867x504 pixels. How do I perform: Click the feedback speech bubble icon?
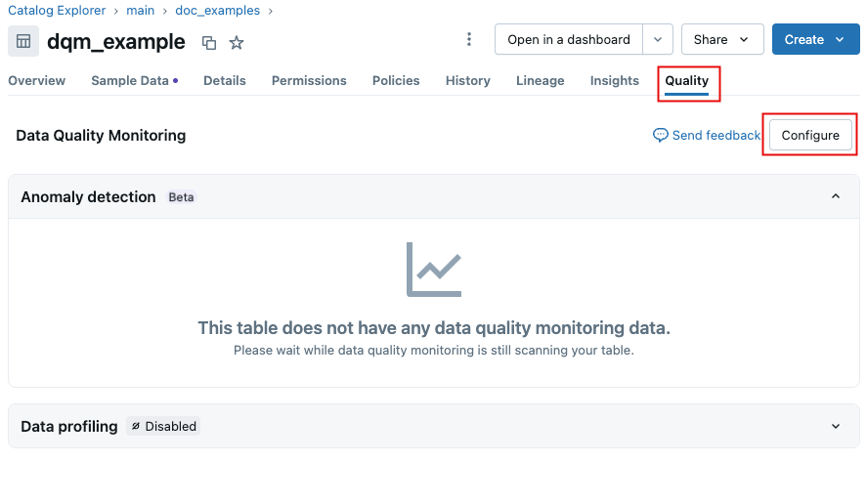click(x=661, y=135)
